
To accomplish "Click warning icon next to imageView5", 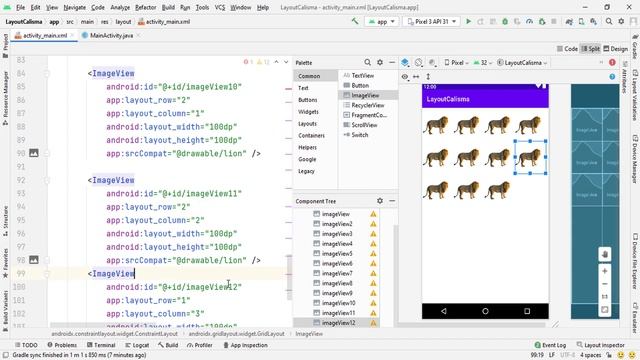I will [373, 253].
